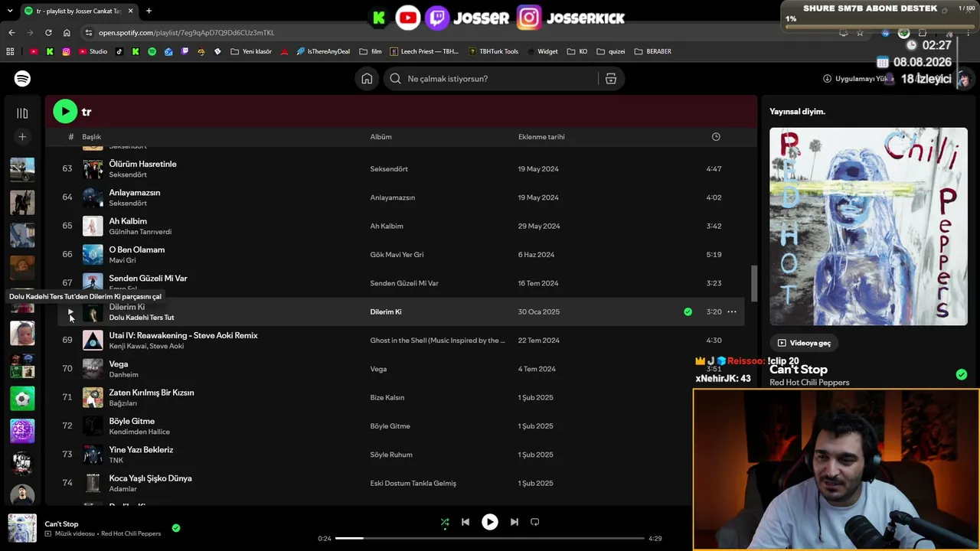
Task: Sort by the 'Başlık' column header
Action: click(x=91, y=137)
